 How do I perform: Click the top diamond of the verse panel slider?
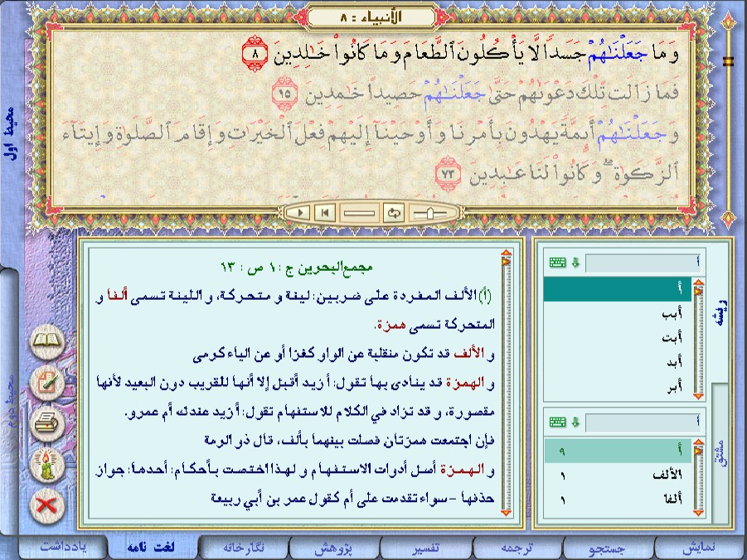click(x=728, y=22)
